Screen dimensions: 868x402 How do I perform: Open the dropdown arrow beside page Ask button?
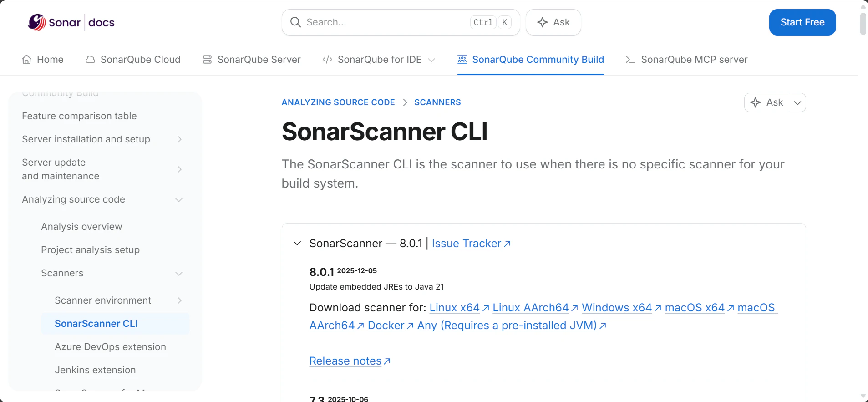(x=797, y=102)
